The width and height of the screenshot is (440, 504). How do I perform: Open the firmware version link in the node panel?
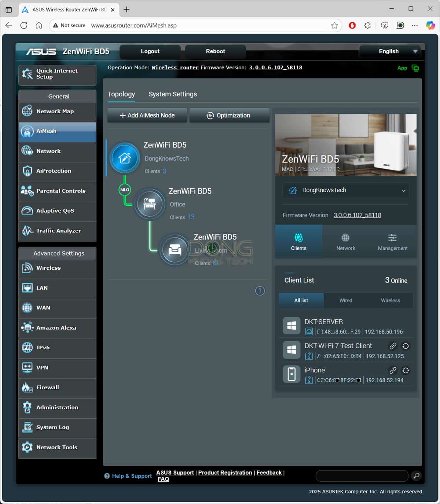coord(357,215)
